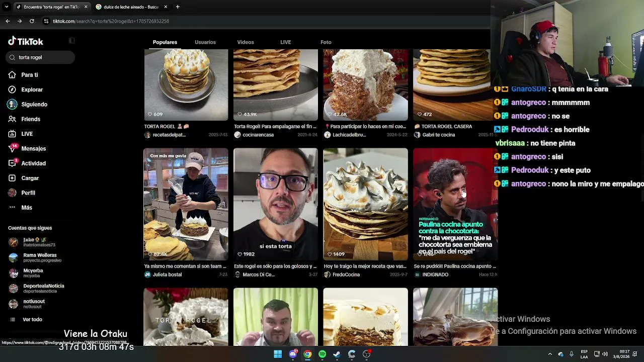Image resolution: width=644 pixels, height=362 pixels.
Task: Open Discord from the taskbar
Action: click(x=293, y=354)
